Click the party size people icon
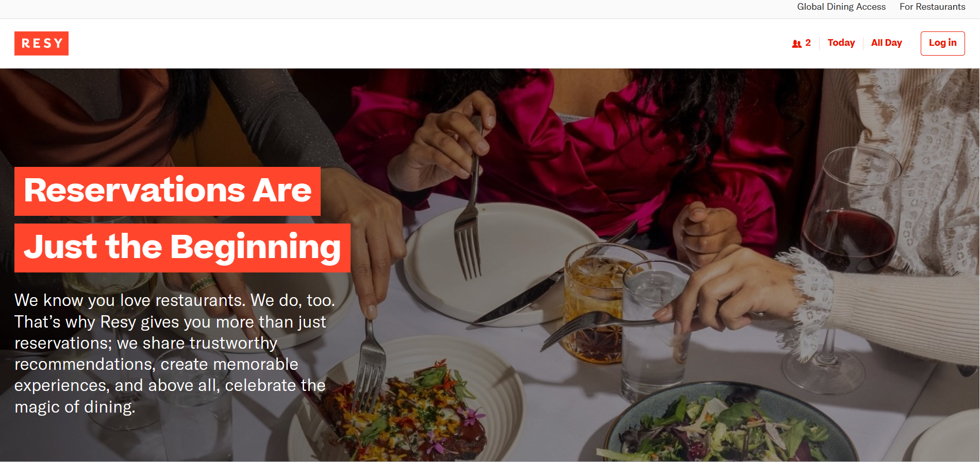980x462 pixels. pos(796,44)
